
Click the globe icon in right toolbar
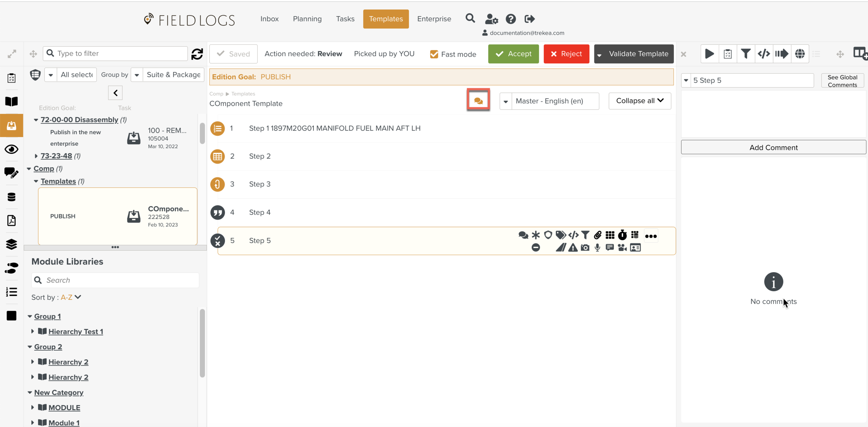click(x=800, y=54)
